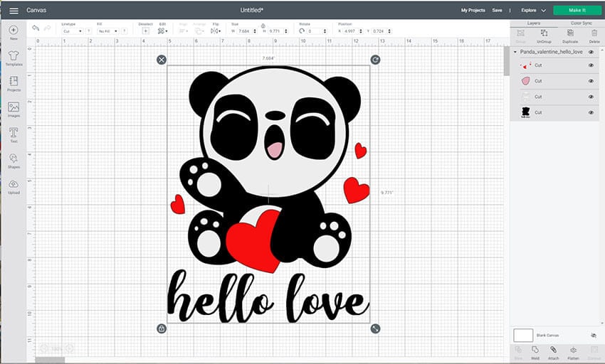
Task: Click the Blank Canvas color swatch
Action: click(523, 336)
